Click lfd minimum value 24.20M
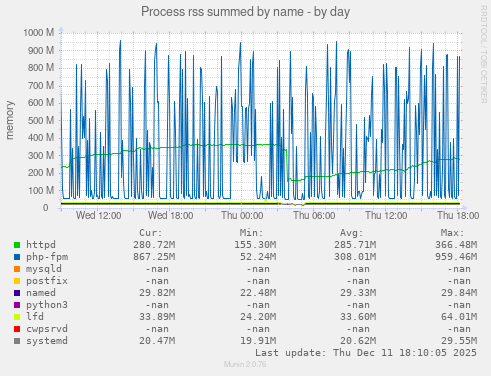This screenshot has width=491, height=376. [258, 317]
